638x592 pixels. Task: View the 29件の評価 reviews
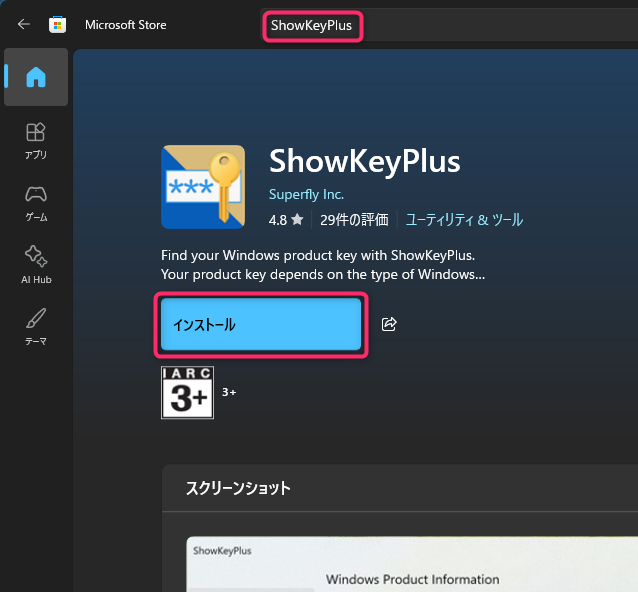(x=353, y=220)
